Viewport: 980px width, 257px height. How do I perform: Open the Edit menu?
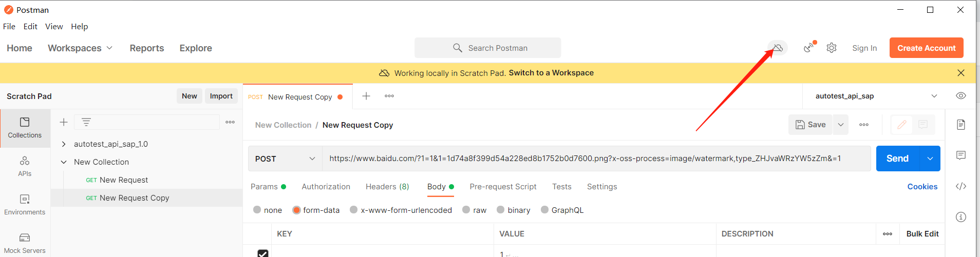click(30, 26)
